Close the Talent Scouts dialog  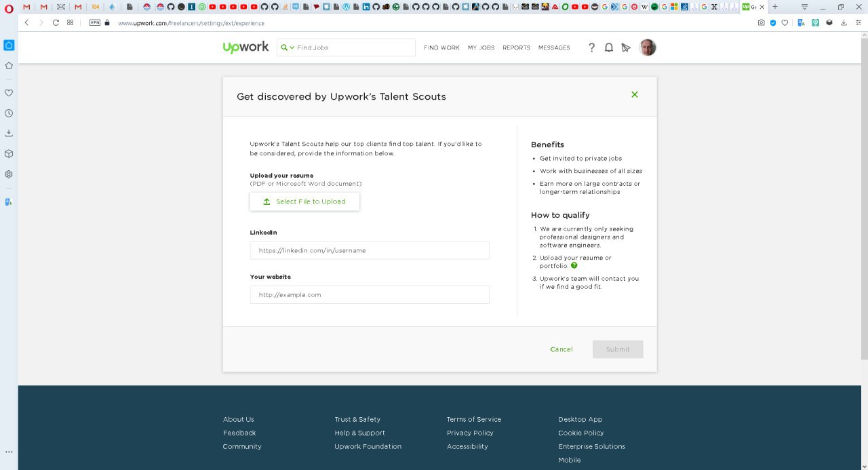coord(635,94)
